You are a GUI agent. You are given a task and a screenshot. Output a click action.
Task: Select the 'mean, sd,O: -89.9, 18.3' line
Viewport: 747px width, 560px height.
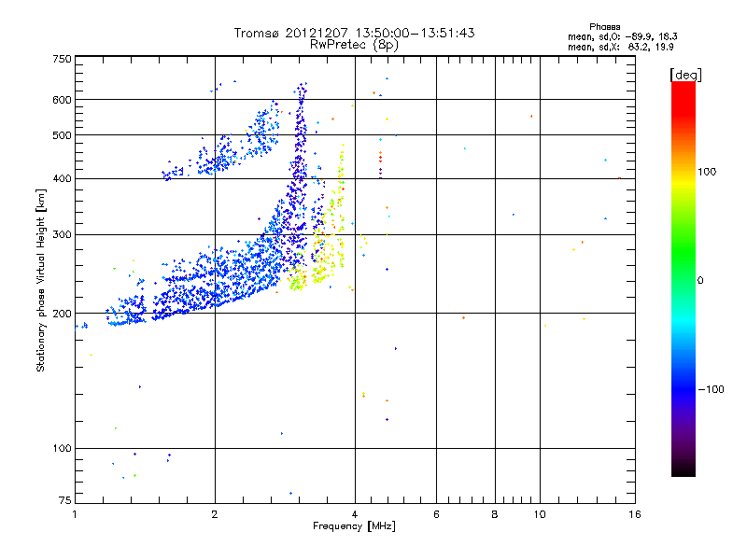623,36
